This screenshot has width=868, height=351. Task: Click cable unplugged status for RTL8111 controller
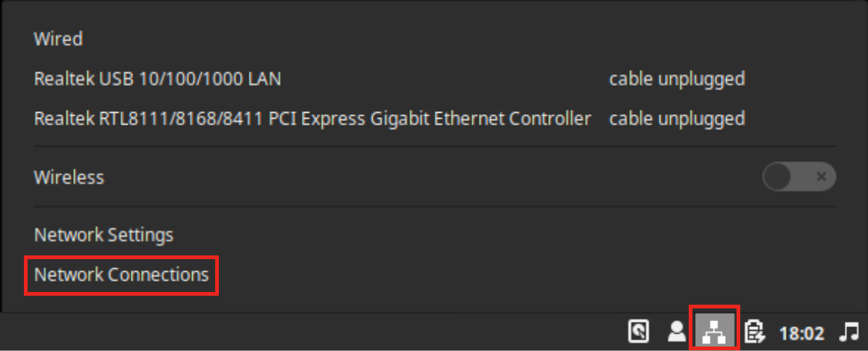[677, 118]
